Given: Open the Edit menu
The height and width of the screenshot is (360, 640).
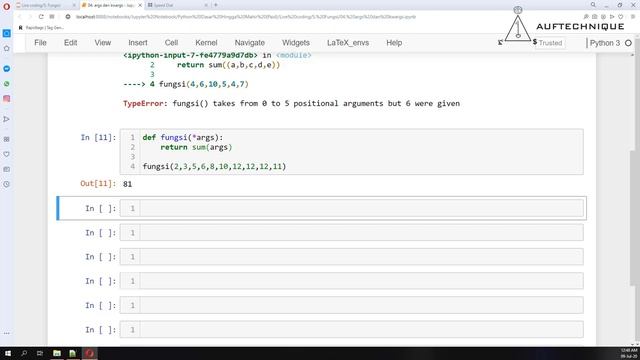Looking at the screenshot, I should point(70,43).
